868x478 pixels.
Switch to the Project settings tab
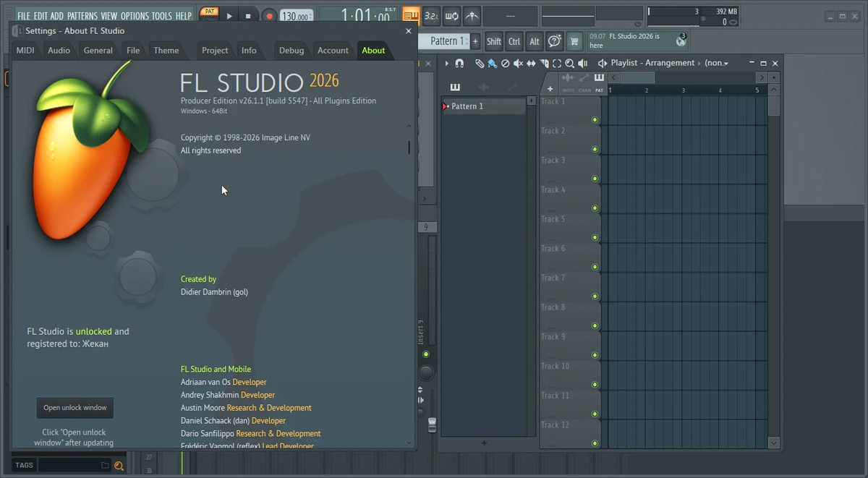tap(215, 51)
